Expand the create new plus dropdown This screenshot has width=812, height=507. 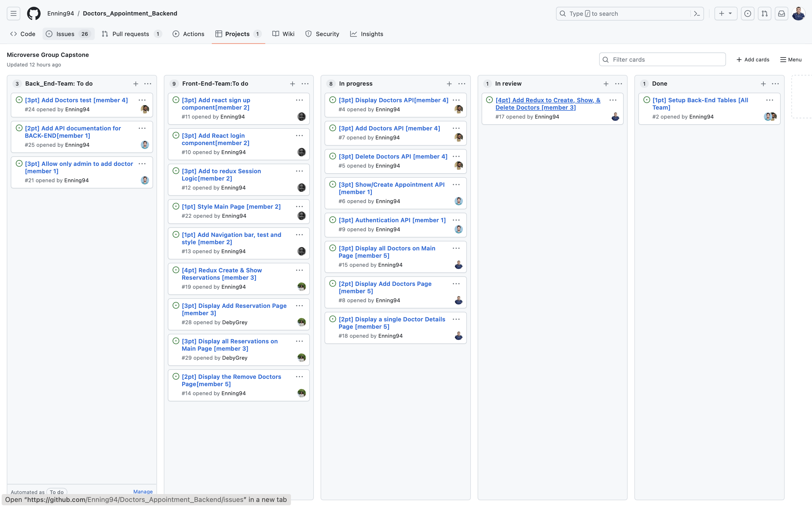tap(725, 14)
